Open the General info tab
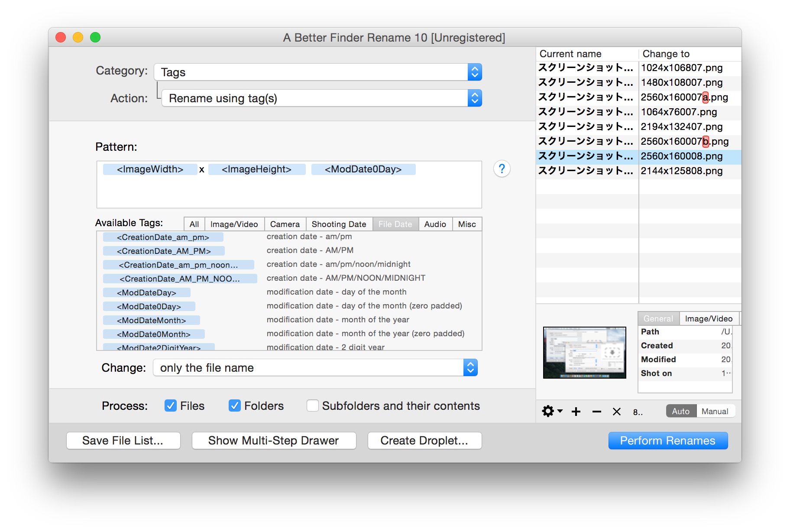The height and width of the screenshot is (532, 790). [x=658, y=318]
